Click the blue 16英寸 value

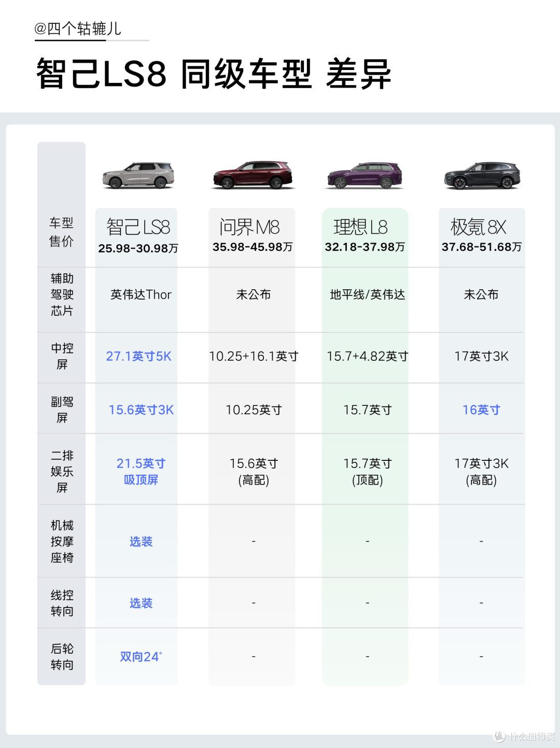(x=481, y=410)
